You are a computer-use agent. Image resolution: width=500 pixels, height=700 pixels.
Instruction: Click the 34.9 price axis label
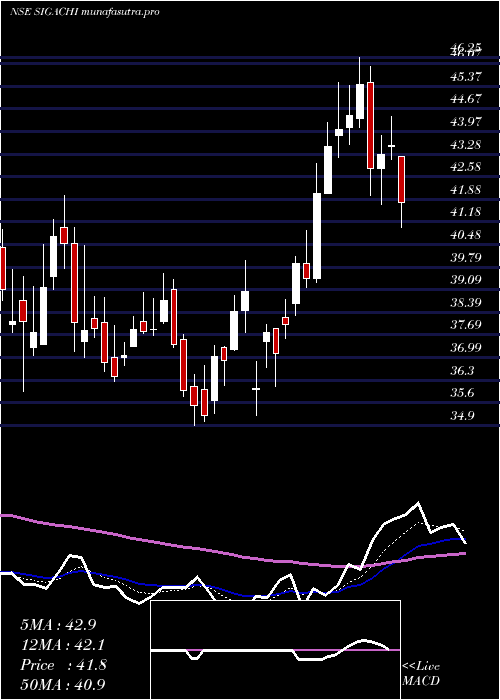point(463,416)
